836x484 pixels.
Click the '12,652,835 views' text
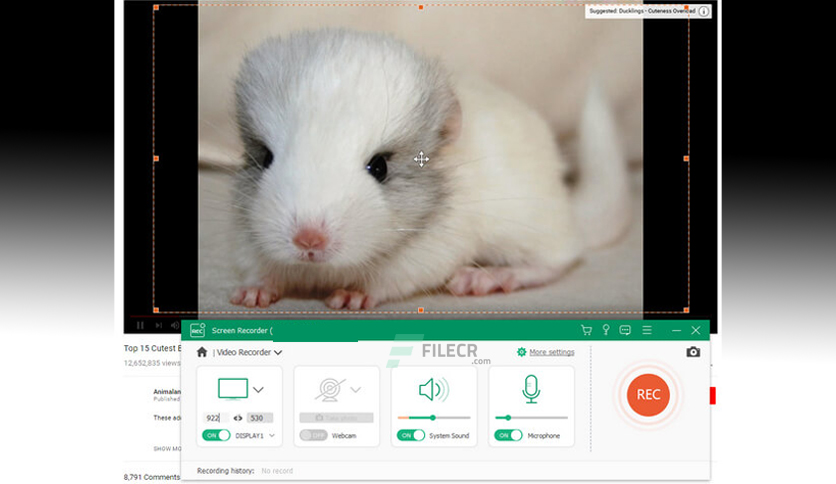152,363
